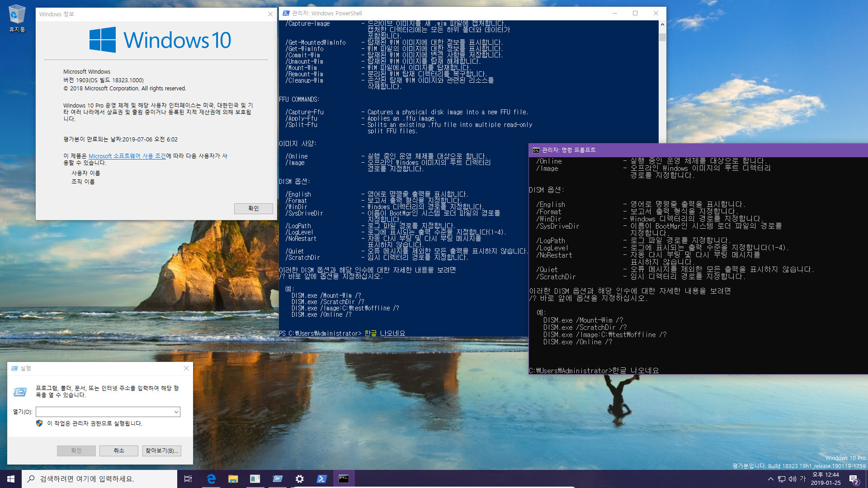Click 'DISM.exe /Online /?' in Command Prompt
This screenshot has width=868, height=488.
(578, 342)
